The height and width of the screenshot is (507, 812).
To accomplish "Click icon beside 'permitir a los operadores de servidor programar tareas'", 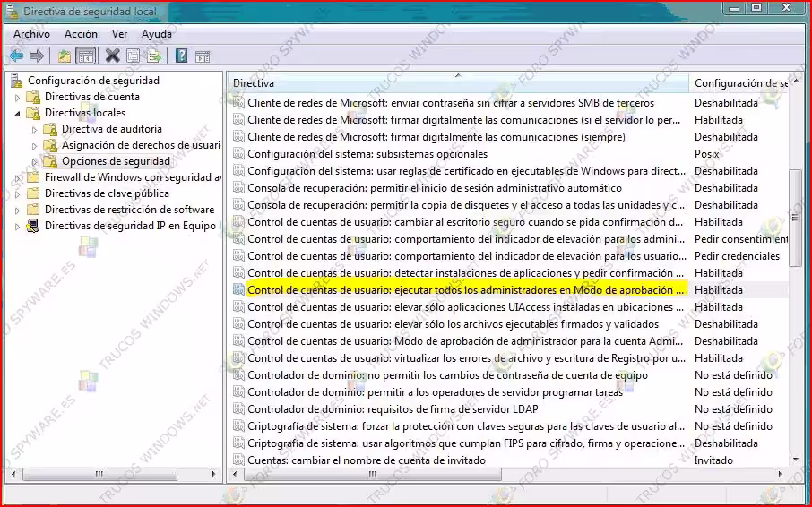I will [x=238, y=392].
